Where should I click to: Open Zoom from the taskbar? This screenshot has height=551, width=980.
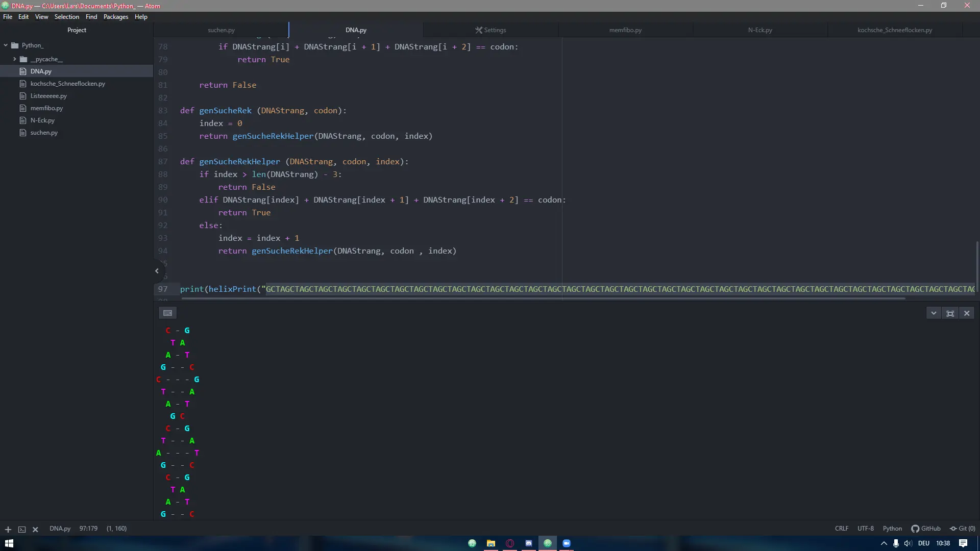(567, 543)
